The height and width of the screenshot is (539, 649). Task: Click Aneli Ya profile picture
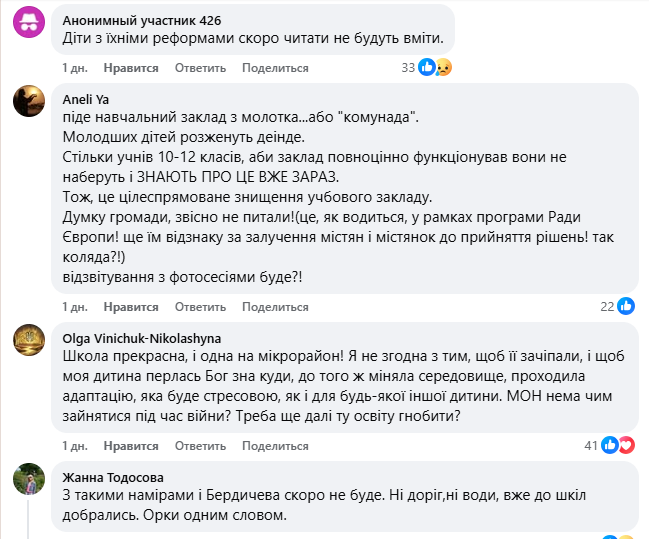coord(29,101)
